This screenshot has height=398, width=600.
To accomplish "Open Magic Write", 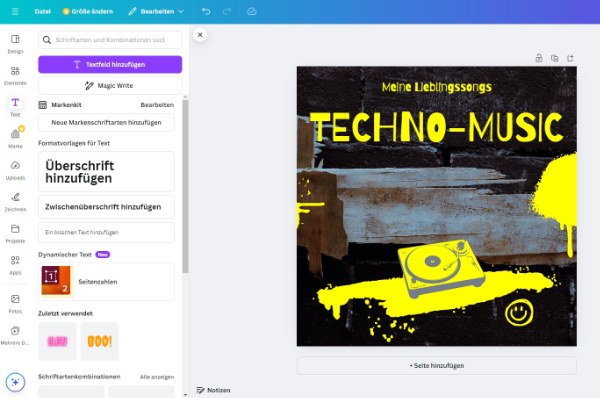I will click(x=110, y=85).
